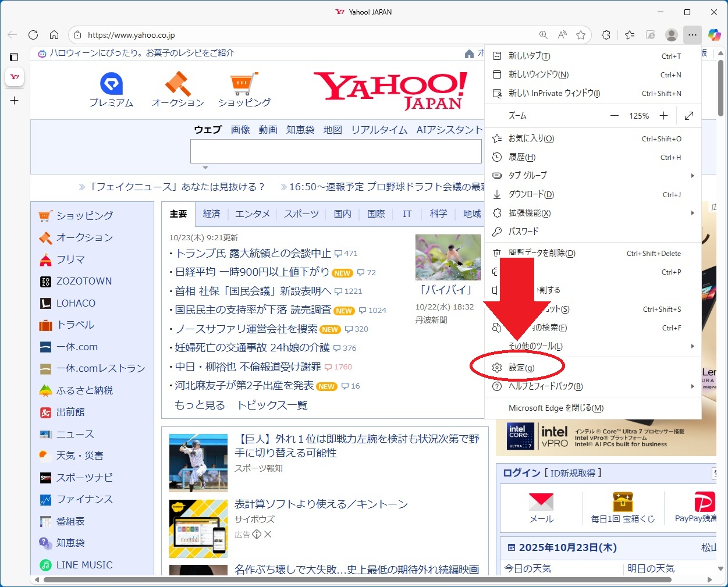
Task: Choose 新しいタブ menu entry
Action: [529, 56]
